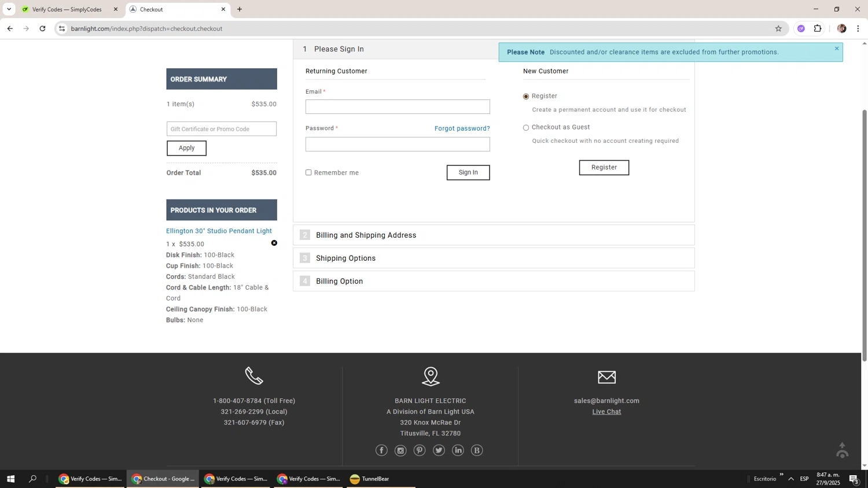The image size is (868, 488).
Task: Reload the checkout page
Action: tap(42, 28)
